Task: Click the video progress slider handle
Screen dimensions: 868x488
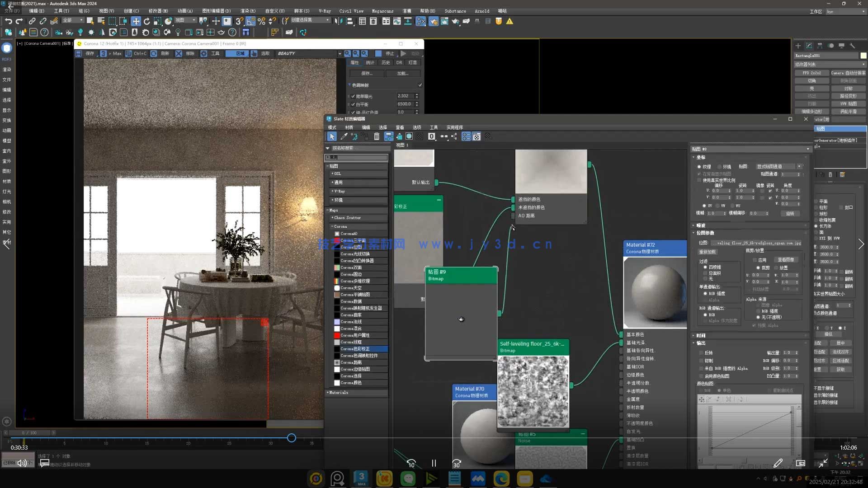Action: [292, 438]
